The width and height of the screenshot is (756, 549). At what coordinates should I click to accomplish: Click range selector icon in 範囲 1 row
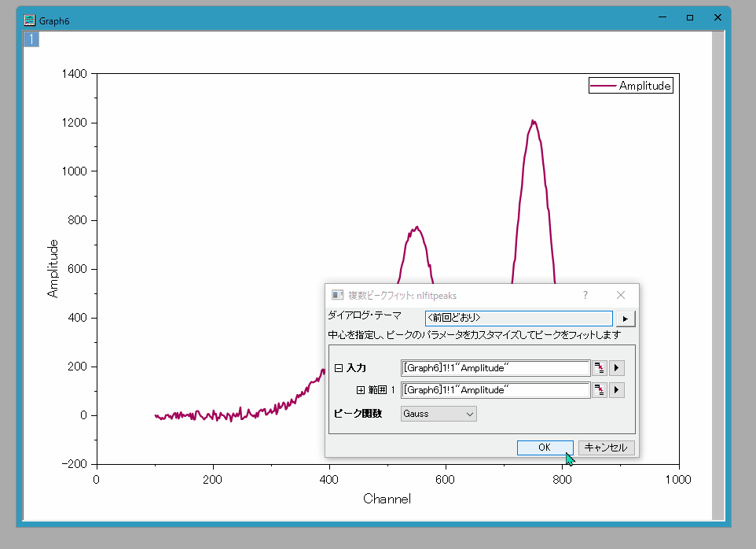click(600, 390)
